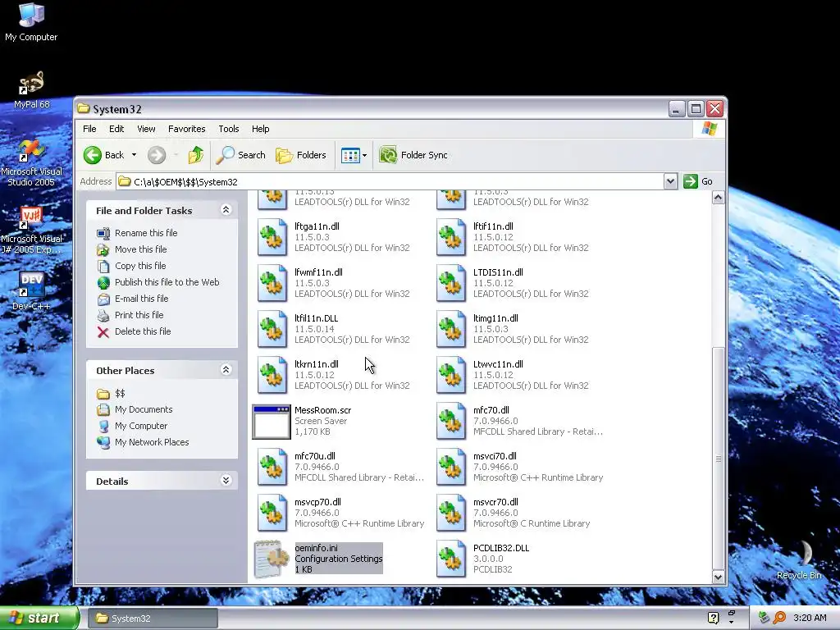This screenshot has height=630, width=840.
Task: Collapse File and Folder Tasks panel
Action: pos(226,210)
